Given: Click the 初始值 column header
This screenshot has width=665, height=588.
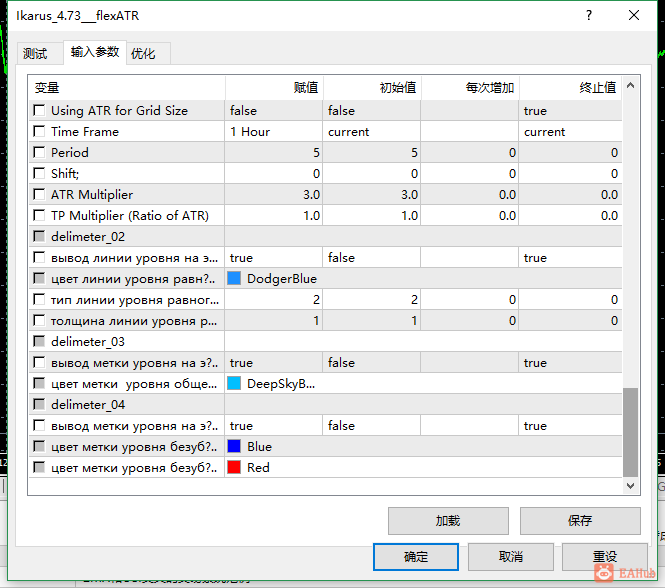Looking at the screenshot, I should click(x=372, y=88).
